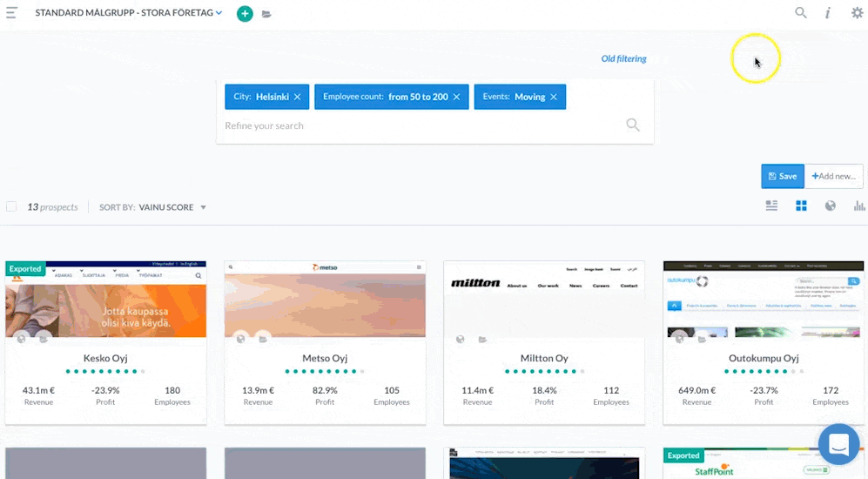This screenshot has width=868, height=479.
Task: Open the folder icon in top bar
Action: [266, 14]
